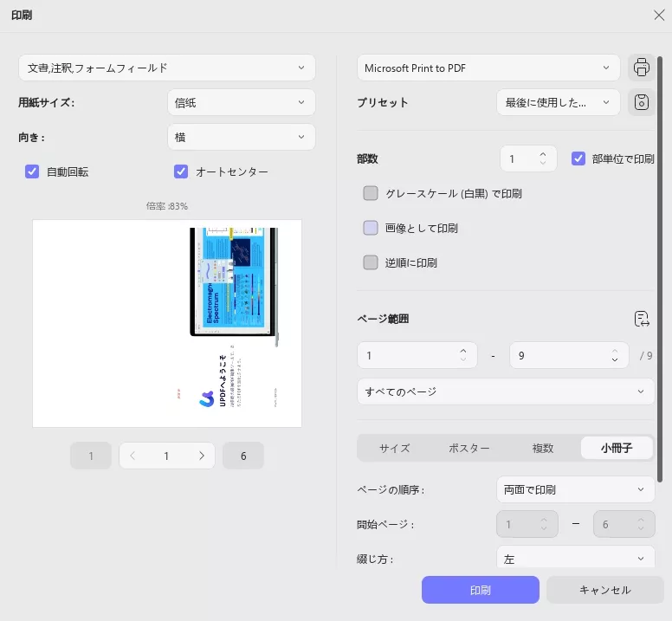The height and width of the screenshot is (621, 672).
Task: Decrease page range start value
Action: 463,359
